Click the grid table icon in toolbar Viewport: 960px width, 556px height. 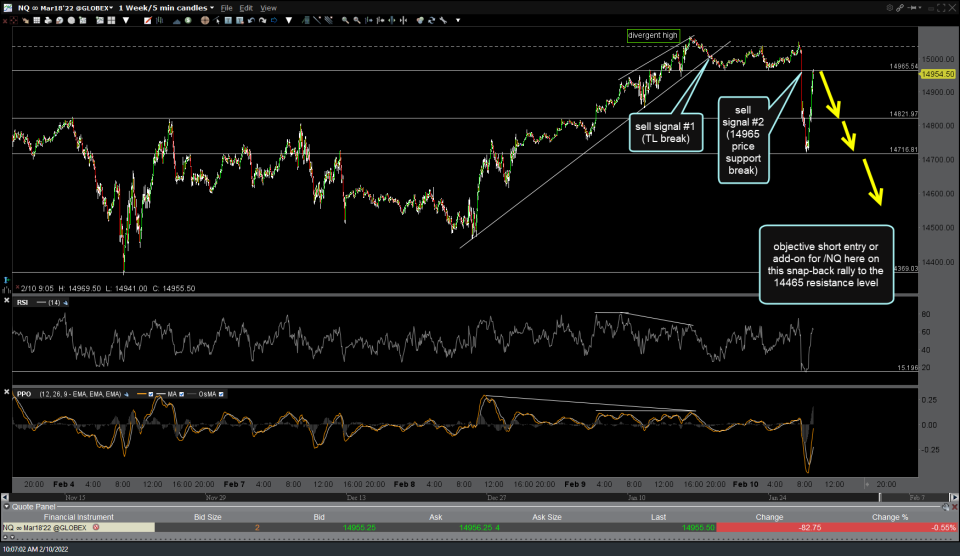[37, 20]
